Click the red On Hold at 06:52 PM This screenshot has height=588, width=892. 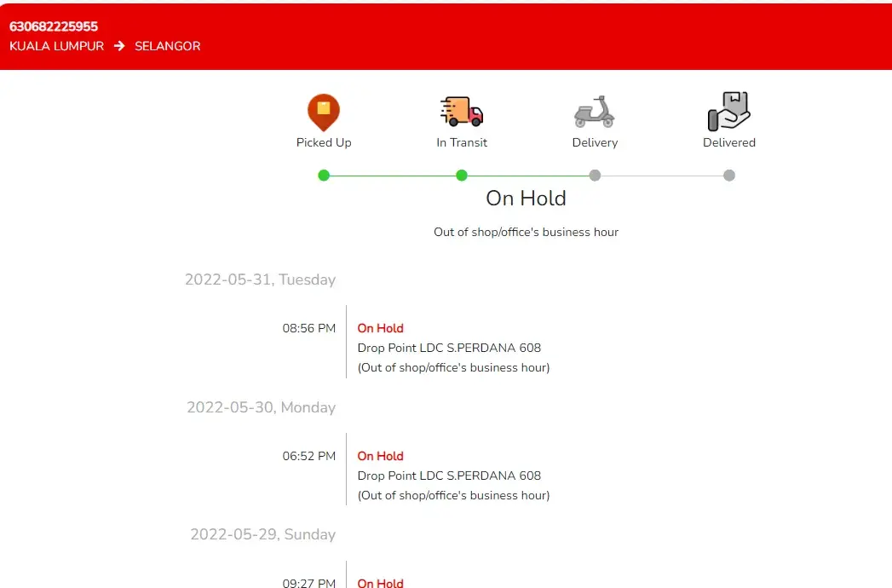click(380, 457)
